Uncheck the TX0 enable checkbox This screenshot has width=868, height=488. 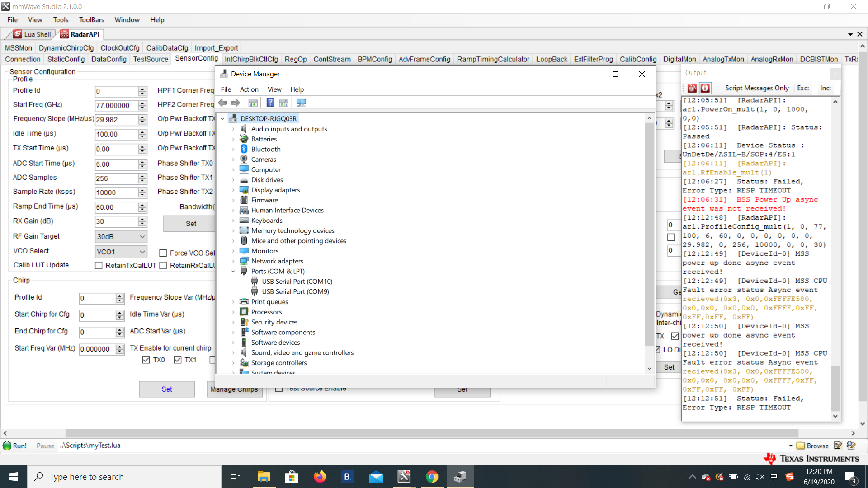click(x=146, y=360)
